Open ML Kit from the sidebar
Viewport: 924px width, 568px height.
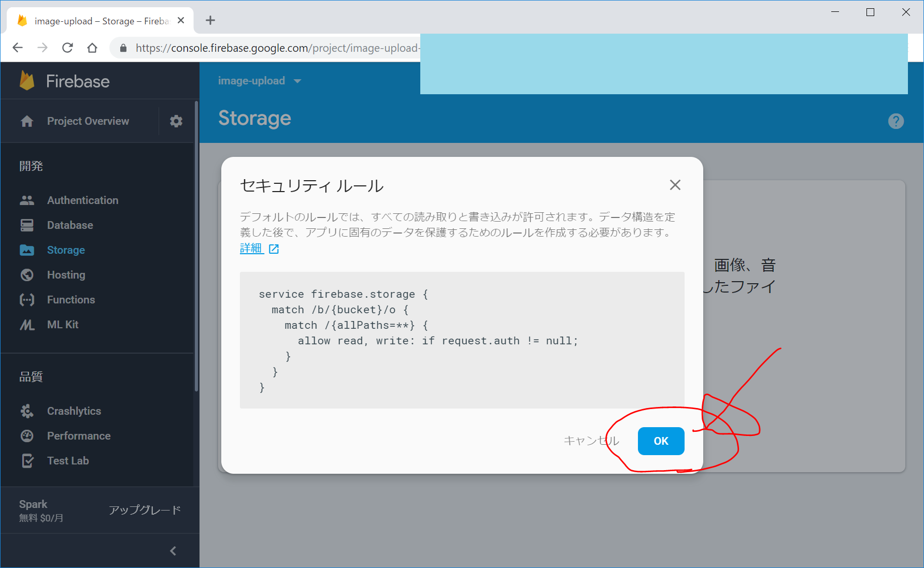(x=62, y=325)
